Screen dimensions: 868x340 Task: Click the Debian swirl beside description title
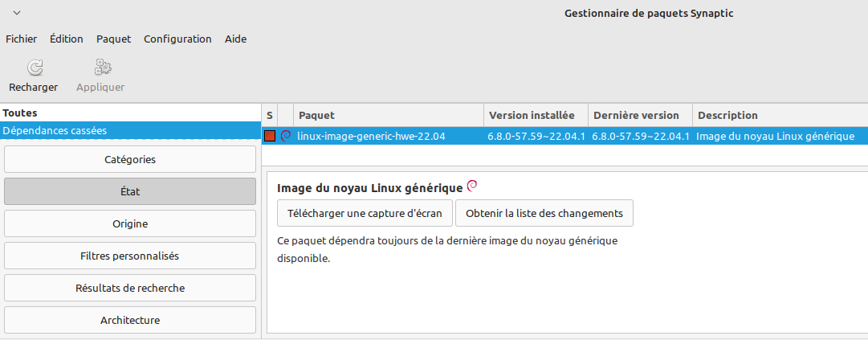point(472,186)
